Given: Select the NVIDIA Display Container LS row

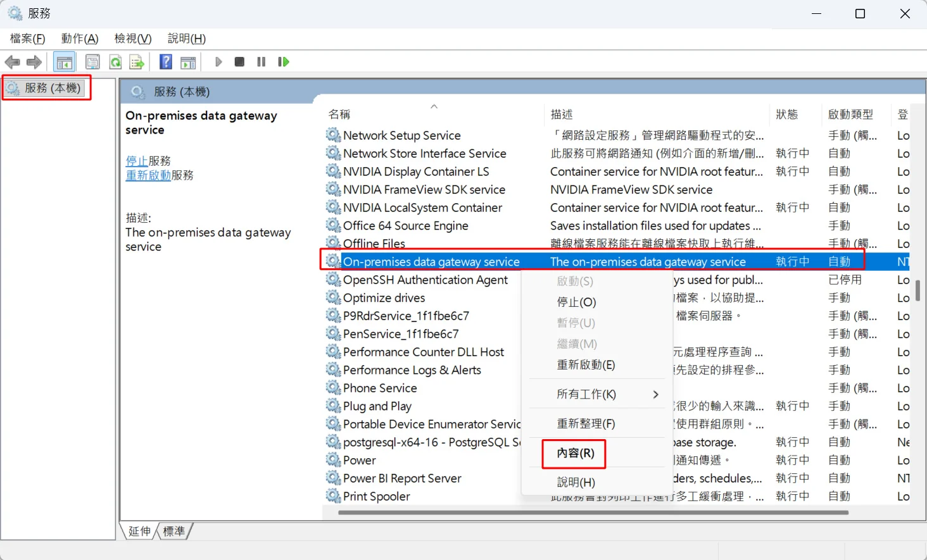Looking at the screenshot, I should click(617, 171).
